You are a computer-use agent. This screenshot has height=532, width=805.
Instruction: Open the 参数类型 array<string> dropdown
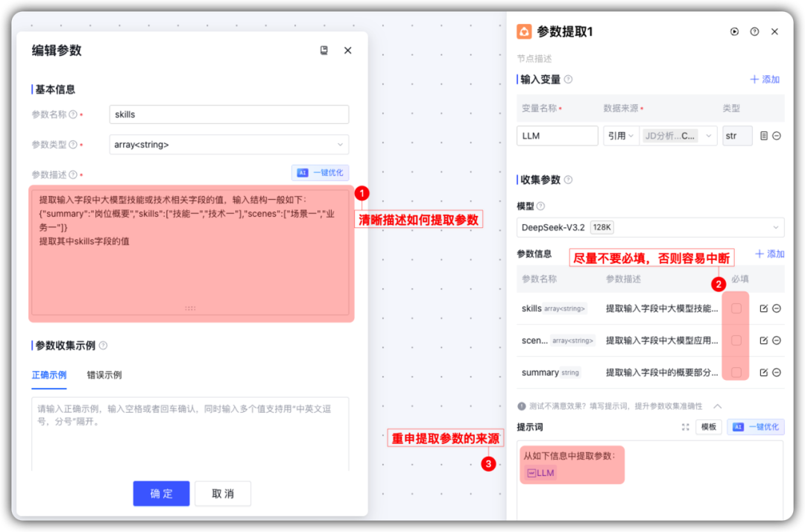point(229,145)
